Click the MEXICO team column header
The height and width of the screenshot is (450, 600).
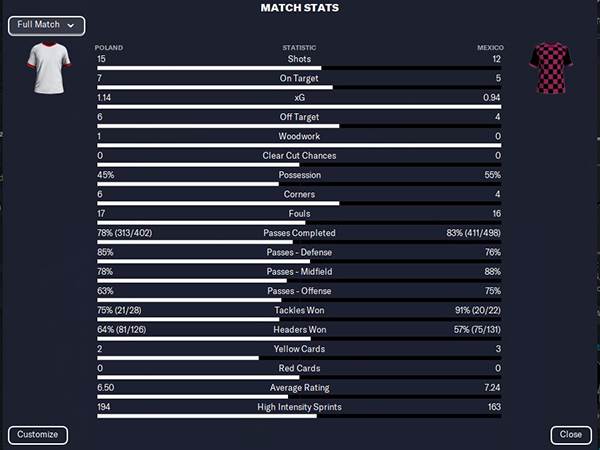(490, 47)
